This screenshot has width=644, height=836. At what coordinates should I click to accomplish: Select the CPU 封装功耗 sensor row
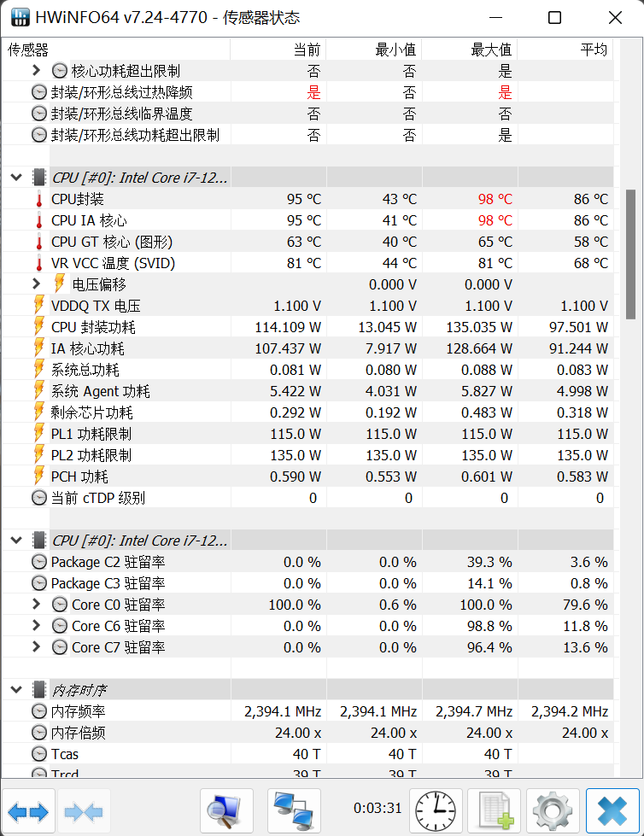coord(307,327)
